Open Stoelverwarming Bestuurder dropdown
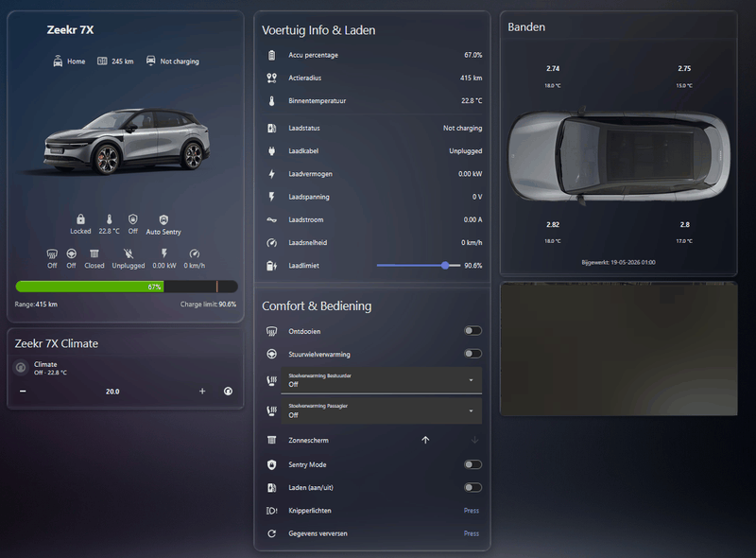Viewport: 756px width, 558px height. pos(382,380)
